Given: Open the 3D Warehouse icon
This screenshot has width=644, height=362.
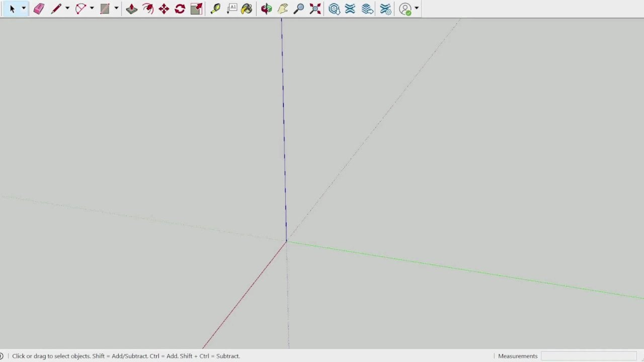Looking at the screenshot, I should 334,9.
